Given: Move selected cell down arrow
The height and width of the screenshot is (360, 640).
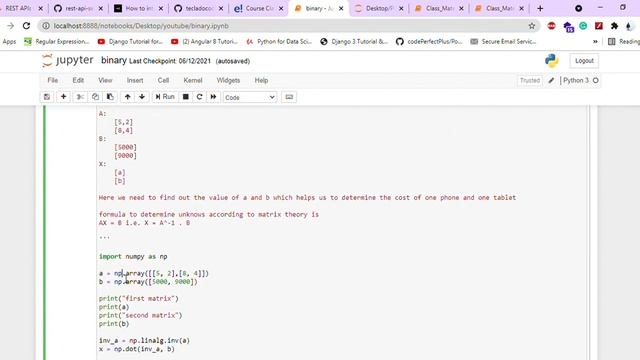Looking at the screenshot, I should [x=142, y=97].
